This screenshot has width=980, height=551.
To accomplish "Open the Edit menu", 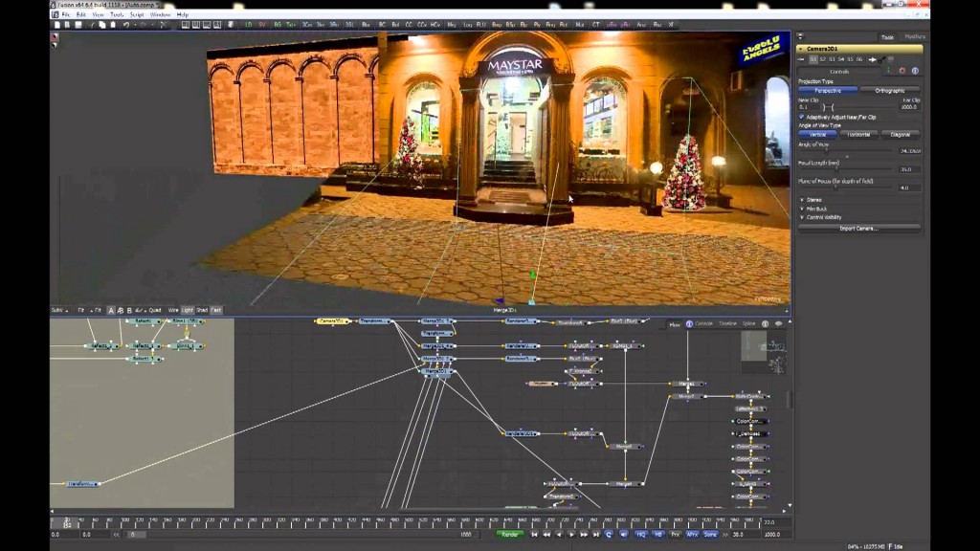I will coord(81,14).
